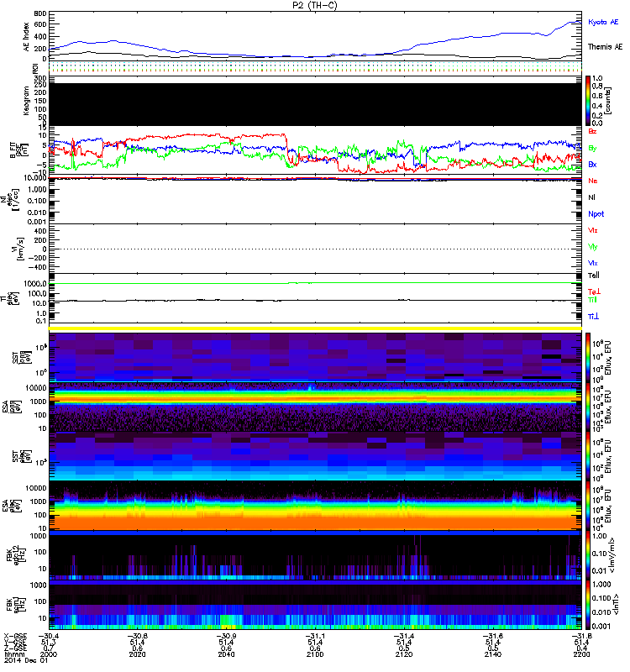The height and width of the screenshot is (672, 630).
Task: Select the blue Npot legend label
Action: click(596, 214)
